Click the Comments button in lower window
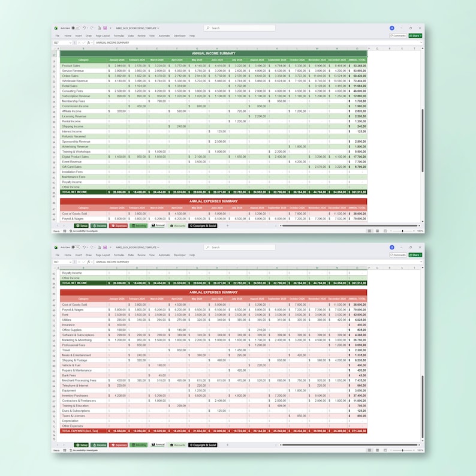The height and width of the screenshot is (476, 476). [398, 255]
